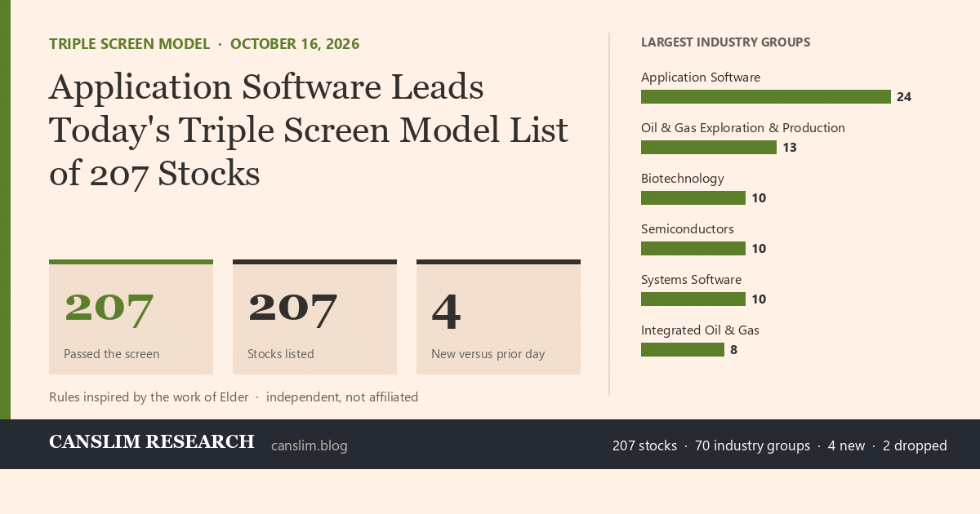Viewport: 980px width, 514px height.
Task: Click the 'TRIPLE SCREEN MODEL · OCTOBER 16, 2026' line
Action: pos(204,44)
